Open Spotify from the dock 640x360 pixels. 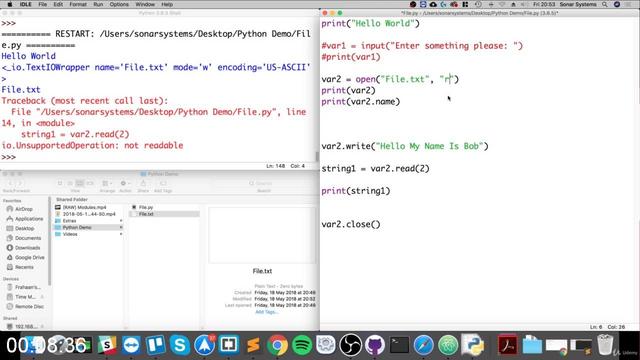[x=302, y=345]
